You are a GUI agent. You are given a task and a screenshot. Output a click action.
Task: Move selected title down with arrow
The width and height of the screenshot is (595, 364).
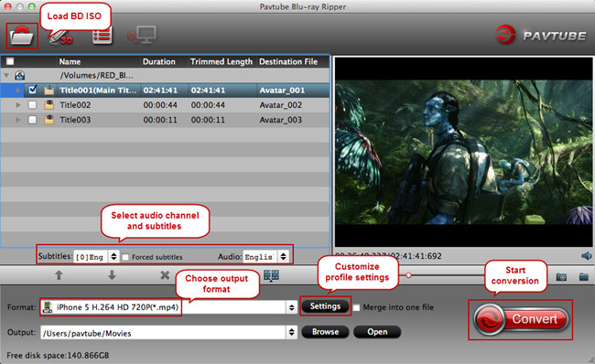tap(112, 275)
